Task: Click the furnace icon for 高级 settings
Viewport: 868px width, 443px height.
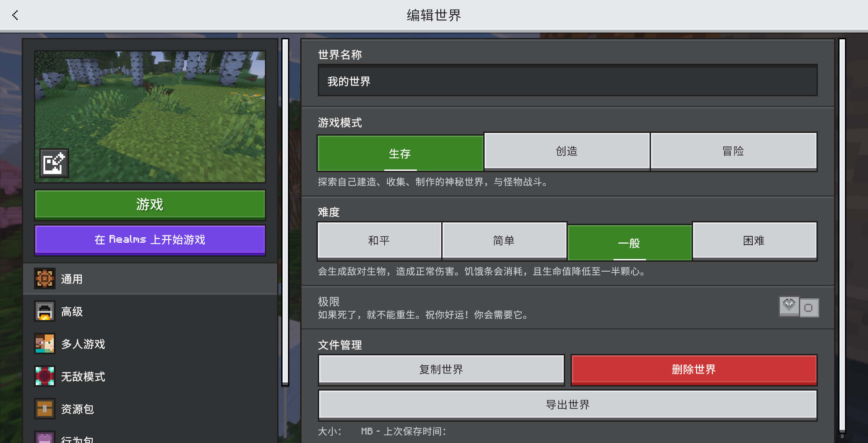Action: pyautogui.click(x=45, y=311)
